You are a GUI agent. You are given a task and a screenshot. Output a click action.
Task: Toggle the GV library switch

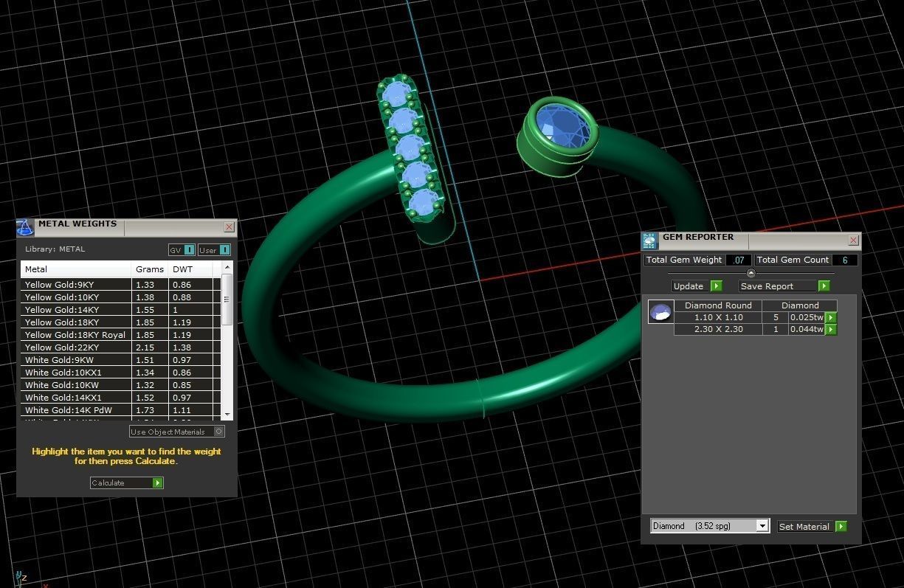[x=189, y=250]
